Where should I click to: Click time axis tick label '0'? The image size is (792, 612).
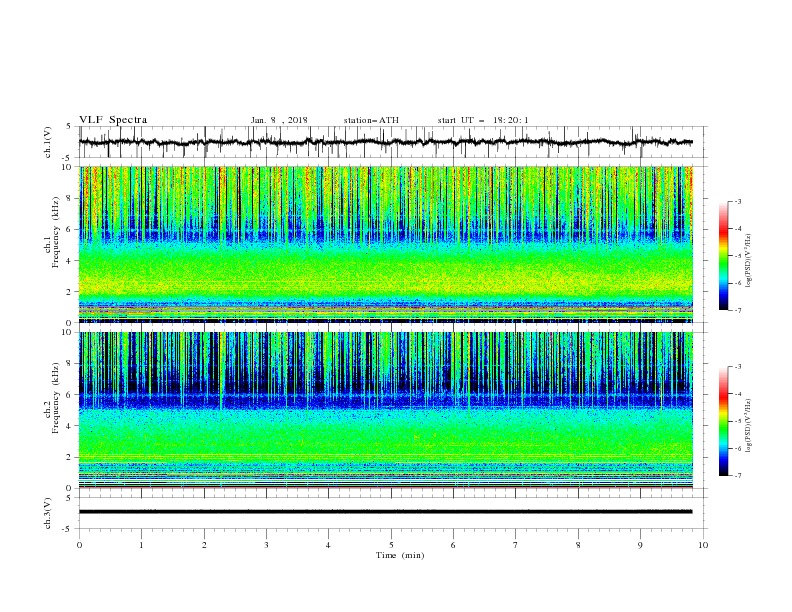[x=79, y=545]
